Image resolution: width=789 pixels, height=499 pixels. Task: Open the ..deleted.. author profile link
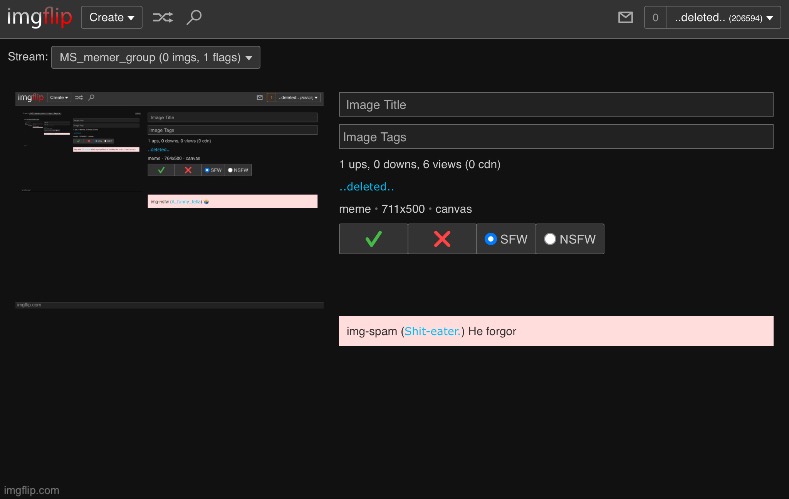(366, 187)
